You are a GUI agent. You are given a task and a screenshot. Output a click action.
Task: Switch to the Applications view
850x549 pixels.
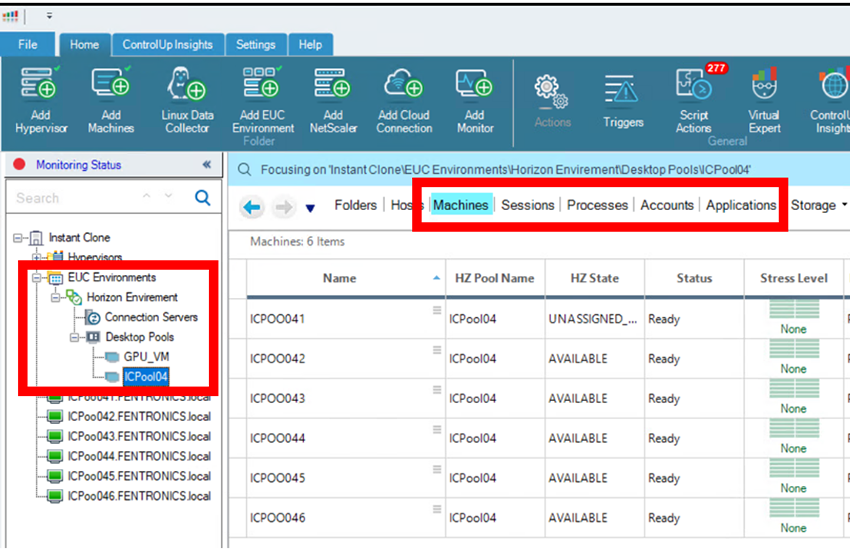[x=741, y=205]
